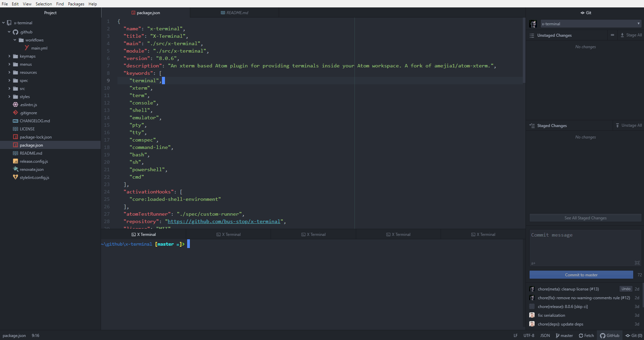
Task: Expand the commit message editor icon
Action: tap(637, 263)
